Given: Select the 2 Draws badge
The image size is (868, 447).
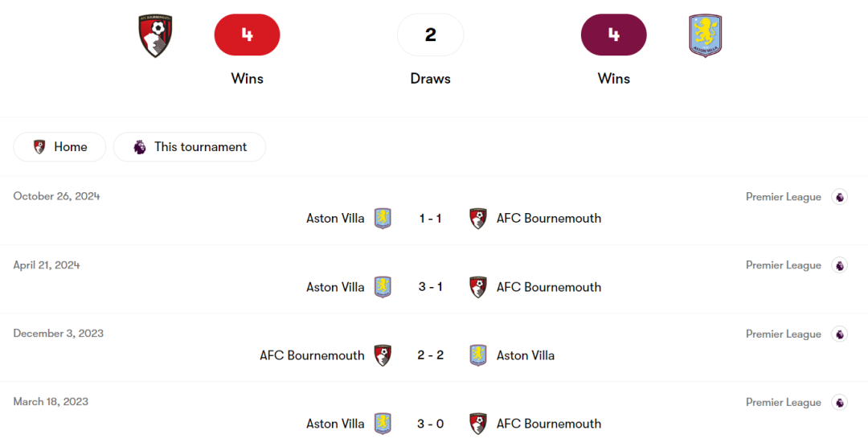Looking at the screenshot, I should click(430, 35).
